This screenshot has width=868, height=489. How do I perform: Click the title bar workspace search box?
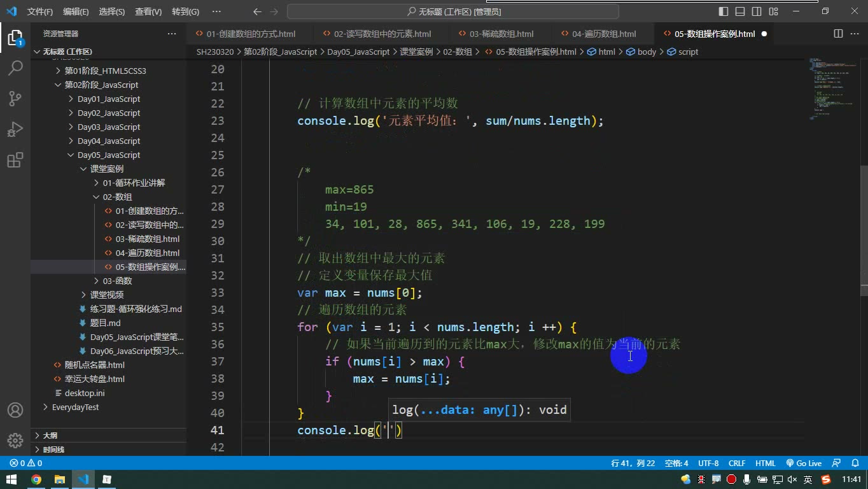click(x=453, y=11)
